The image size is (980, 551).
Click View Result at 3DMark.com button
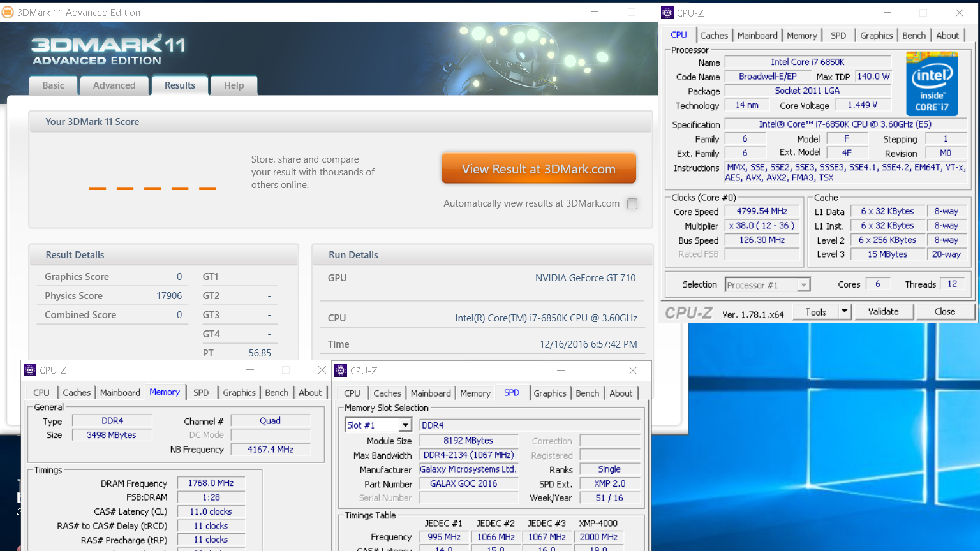[x=538, y=169]
